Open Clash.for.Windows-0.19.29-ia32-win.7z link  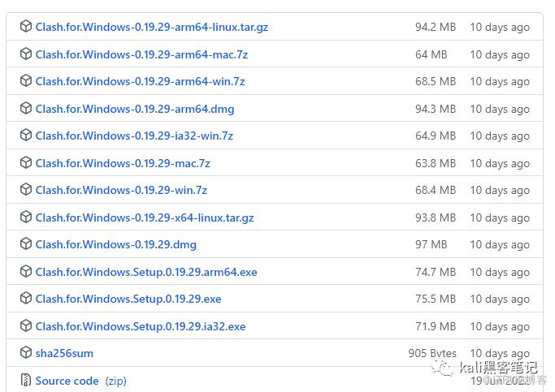(134, 136)
